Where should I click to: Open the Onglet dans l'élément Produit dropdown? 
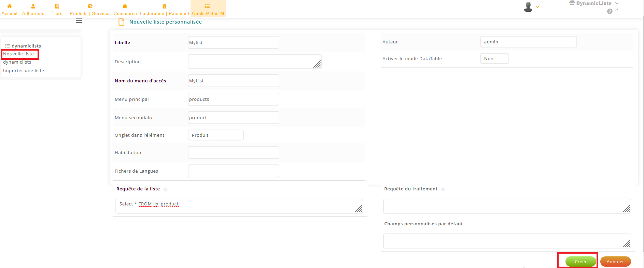(215, 135)
